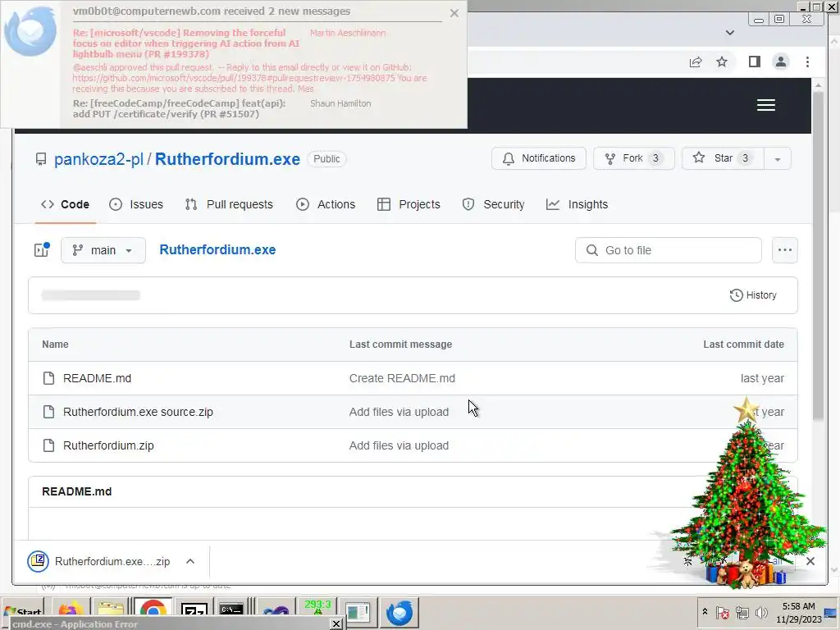Open the Chrome three-dot menu
Viewport: 840px width, 630px height.
pyautogui.click(x=807, y=62)
